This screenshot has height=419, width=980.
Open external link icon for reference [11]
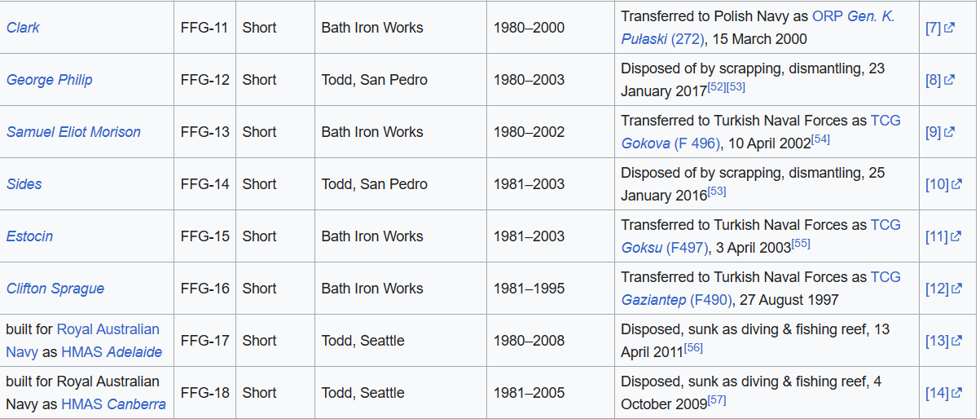[x=956, y=236]
